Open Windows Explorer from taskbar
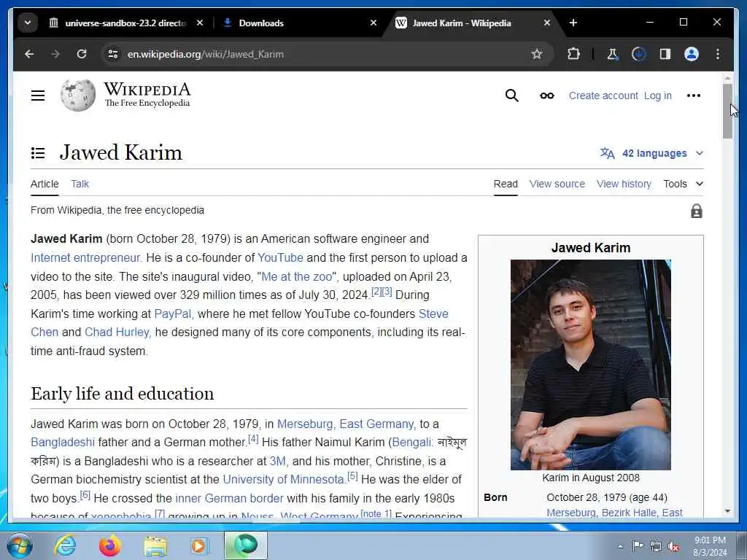Screen dimensions: 747x560 pyautogui.click(x=155, y=545)
